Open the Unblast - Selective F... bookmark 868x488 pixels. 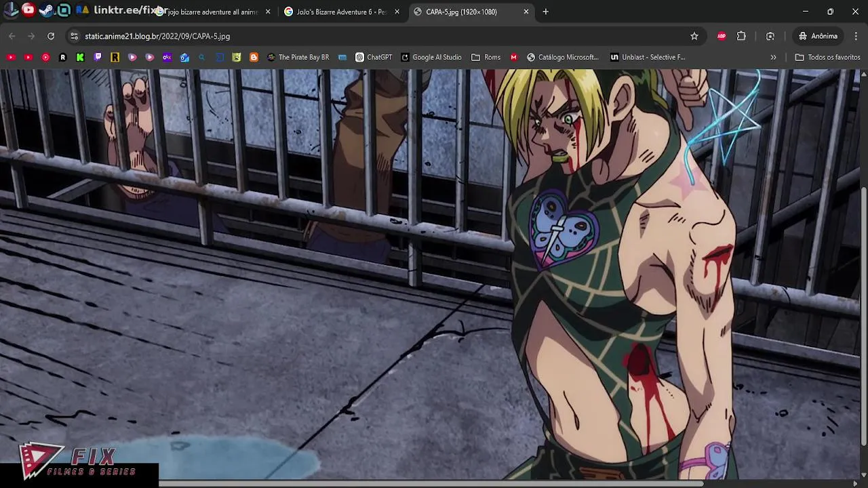pos(648,58)
